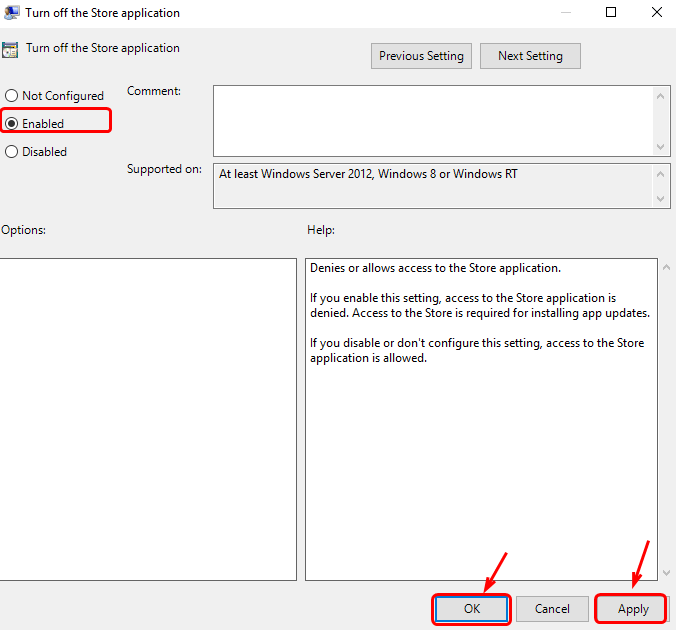Viewport: 676px width, 630px height.
Task: Click the setting icon beside the policy heading
Action: (9, 49)
